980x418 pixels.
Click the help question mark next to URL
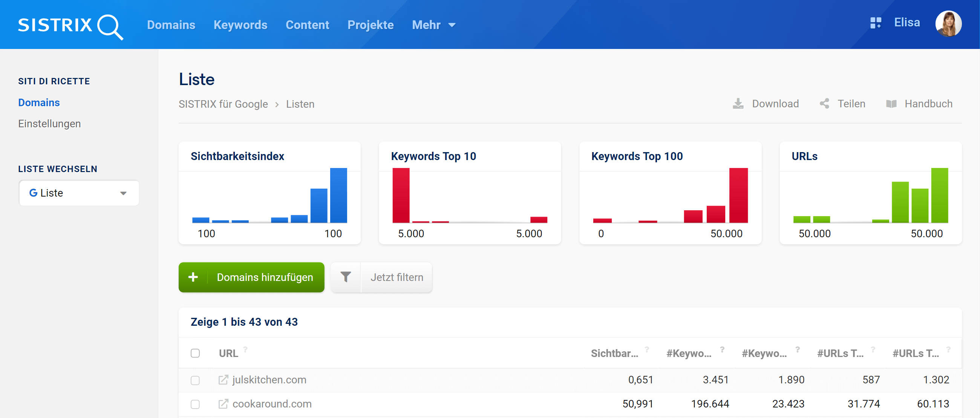[245, 349]
